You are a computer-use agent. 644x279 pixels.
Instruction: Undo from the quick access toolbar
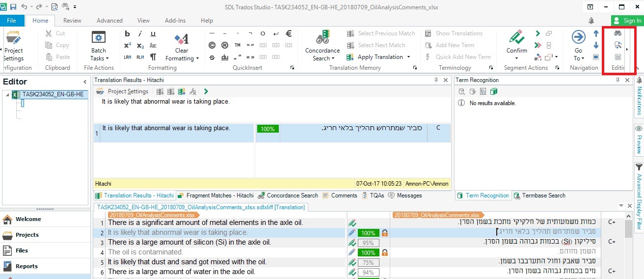tap(24, 7)
